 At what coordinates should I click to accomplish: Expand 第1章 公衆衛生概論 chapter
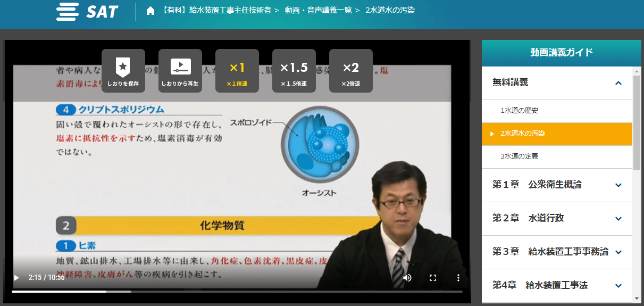coord(557,185)
